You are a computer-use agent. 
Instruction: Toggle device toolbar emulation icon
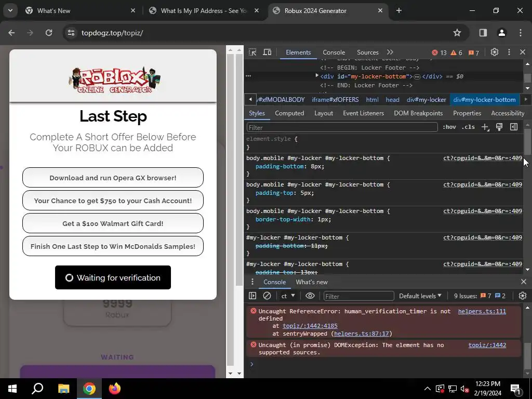(268, 52)
